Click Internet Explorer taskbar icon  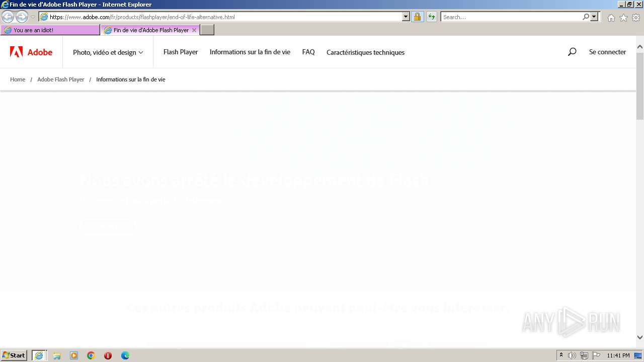click(x=39, y=355)
